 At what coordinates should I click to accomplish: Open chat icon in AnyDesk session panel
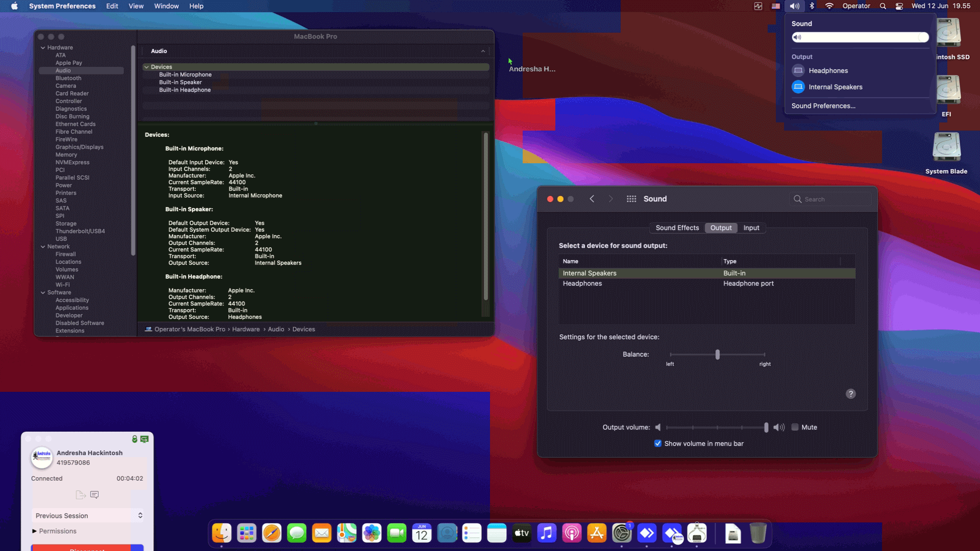(x=94, y=494)
